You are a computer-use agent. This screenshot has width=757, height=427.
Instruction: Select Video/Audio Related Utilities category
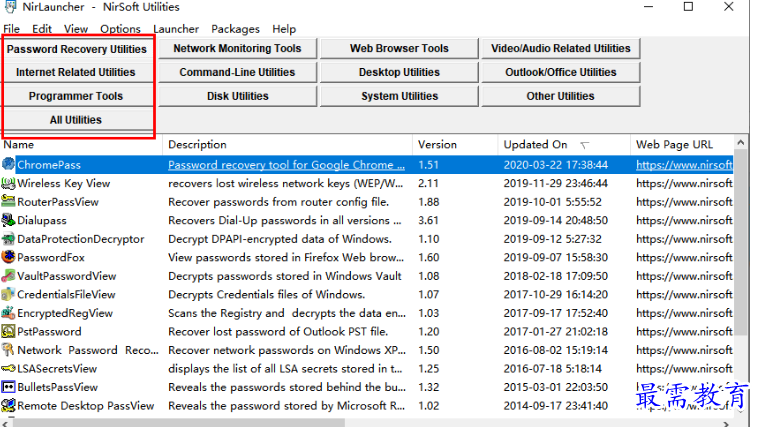coord(561,48)
